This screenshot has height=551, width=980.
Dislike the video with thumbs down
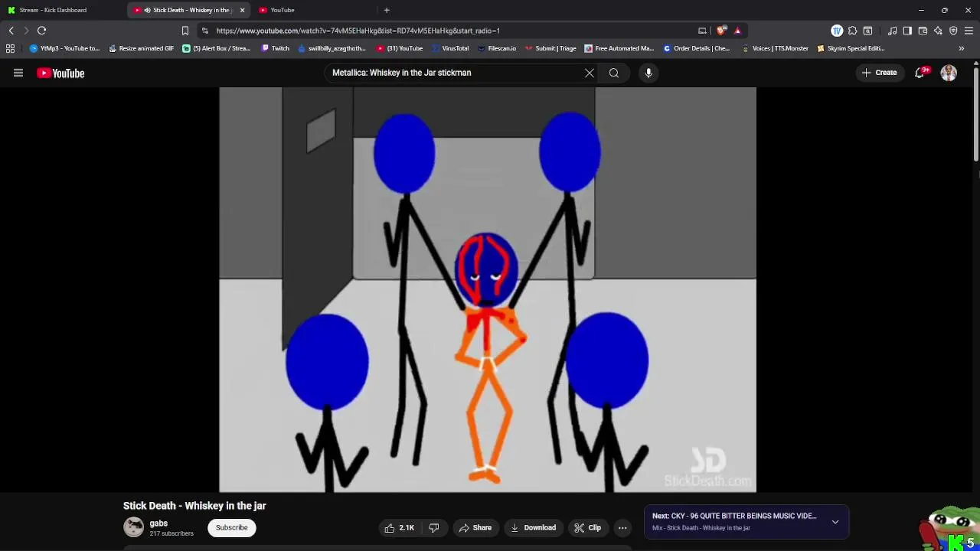[x=434, y=527]
